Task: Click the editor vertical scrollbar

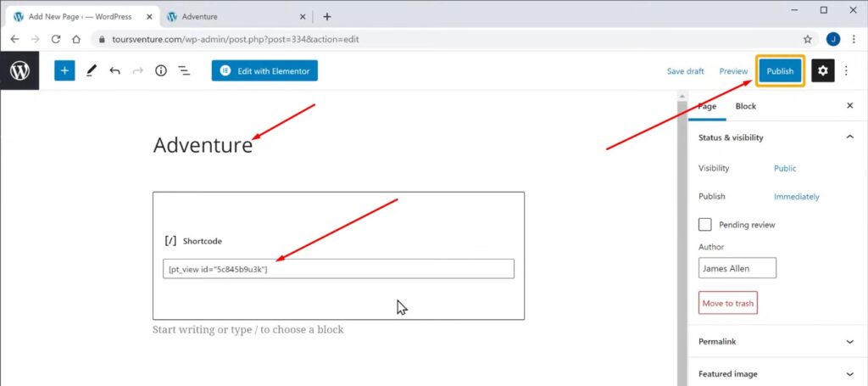Action: [682, 238]
